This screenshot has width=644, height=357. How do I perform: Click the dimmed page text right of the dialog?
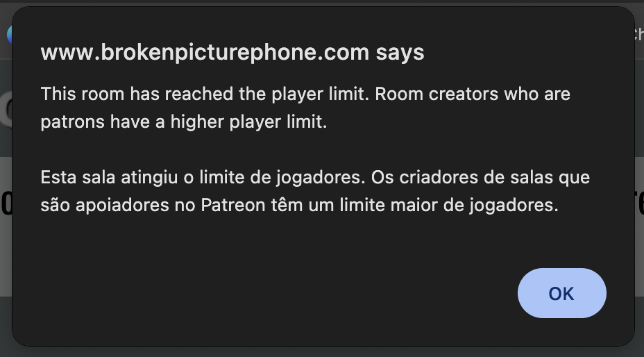click(639, 204)
